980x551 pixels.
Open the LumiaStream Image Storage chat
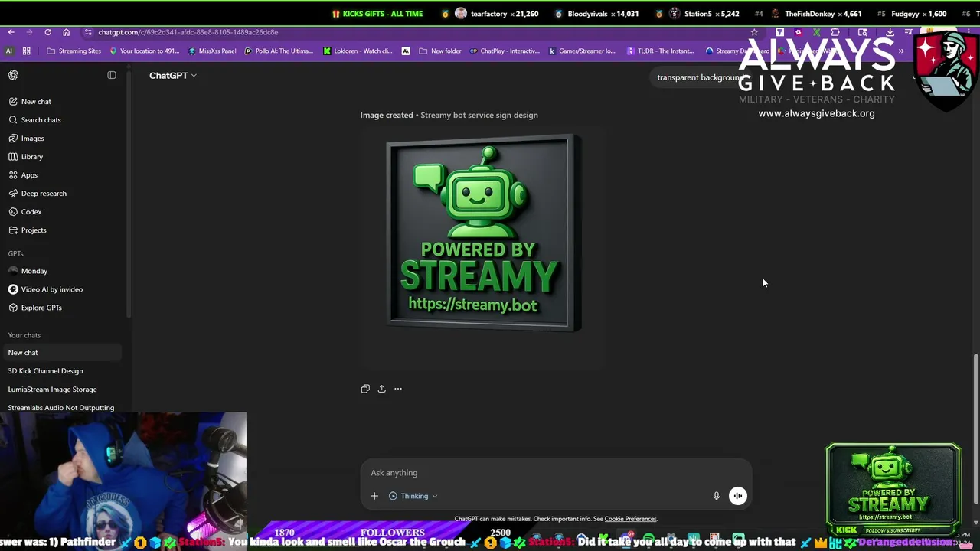52,390
